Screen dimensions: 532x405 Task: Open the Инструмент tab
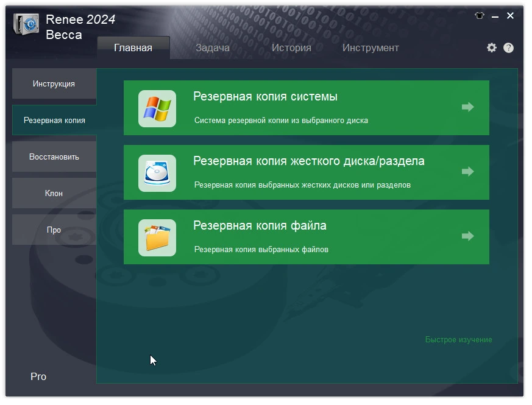[371, 48]
